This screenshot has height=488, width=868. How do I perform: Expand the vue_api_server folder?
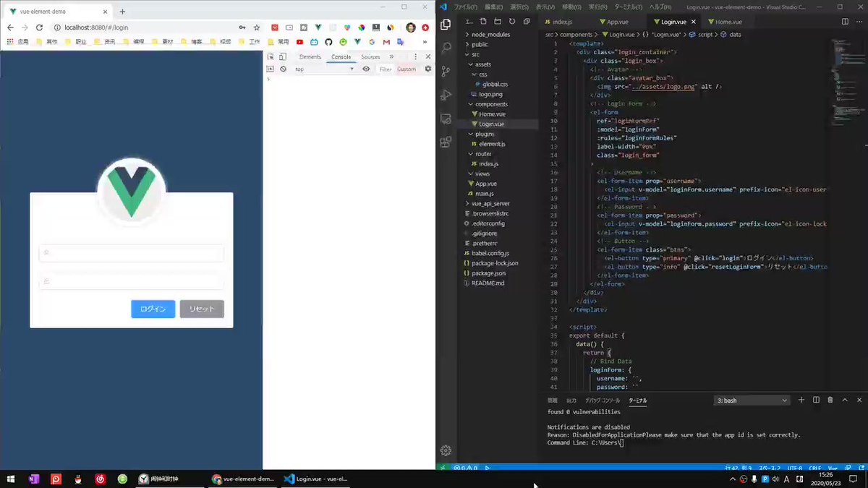490,203
